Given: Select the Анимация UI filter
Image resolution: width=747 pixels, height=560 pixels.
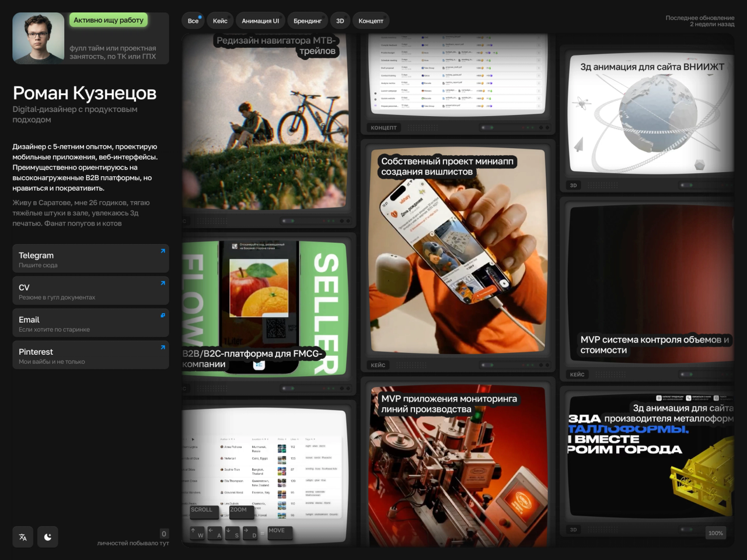Looking at the screenshot, I should pyautogui.click(x=260, y=21).
